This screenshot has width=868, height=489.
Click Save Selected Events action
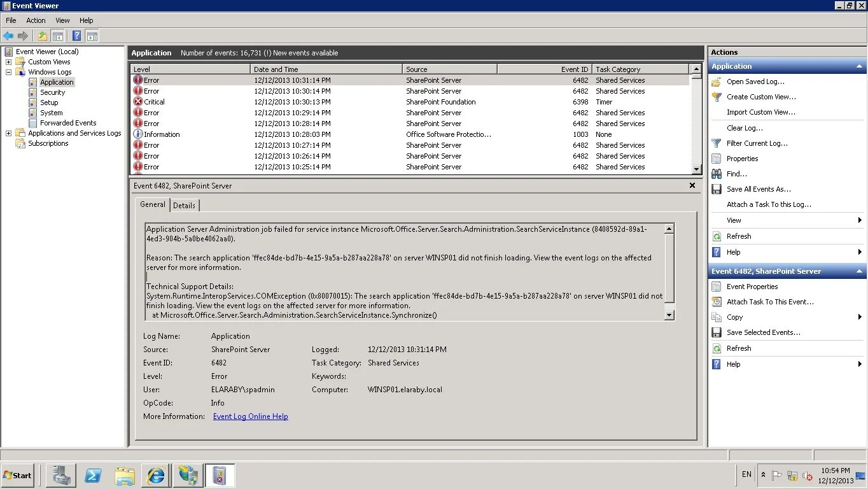[763, 332]
